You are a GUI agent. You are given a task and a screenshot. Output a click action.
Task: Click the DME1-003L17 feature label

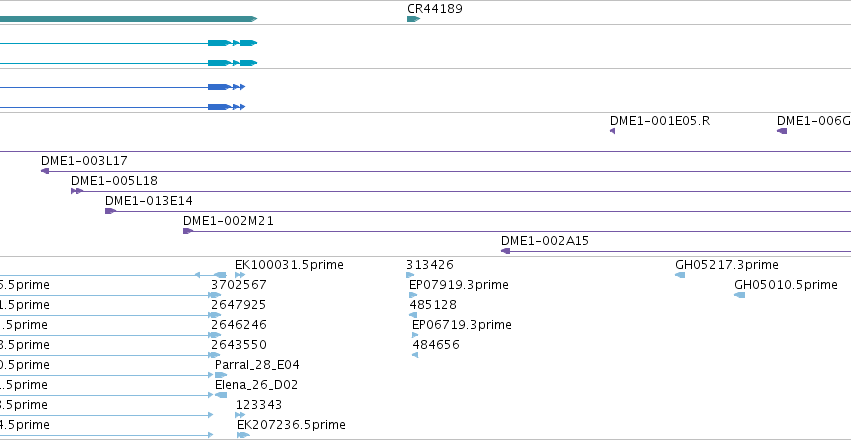[x=84, y=161]
